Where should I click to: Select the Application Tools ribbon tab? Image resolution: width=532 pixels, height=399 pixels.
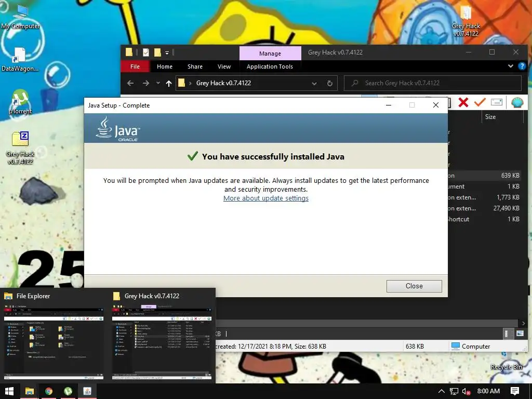point(270,66)
